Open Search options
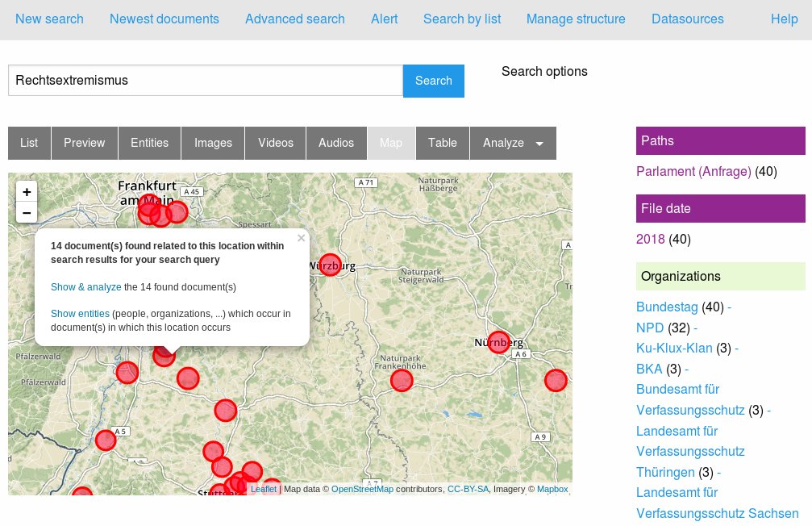The height and width of the screenshot is (526, 812). (544, 72)
